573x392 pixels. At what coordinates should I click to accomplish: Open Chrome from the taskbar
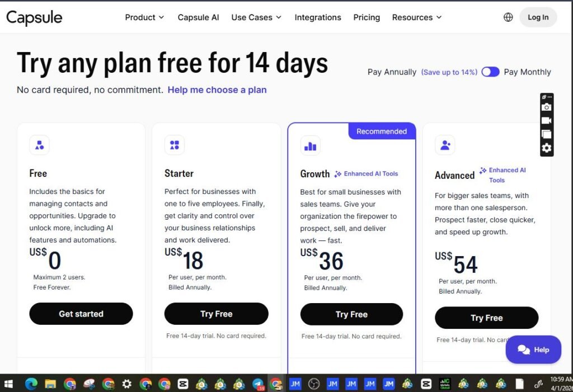coord(70,384)
